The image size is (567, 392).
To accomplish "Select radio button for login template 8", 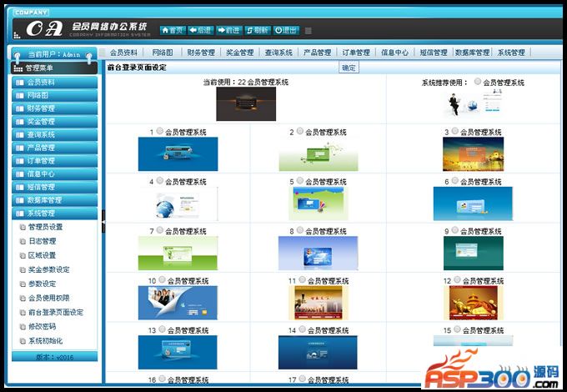I will click(300, 230).
